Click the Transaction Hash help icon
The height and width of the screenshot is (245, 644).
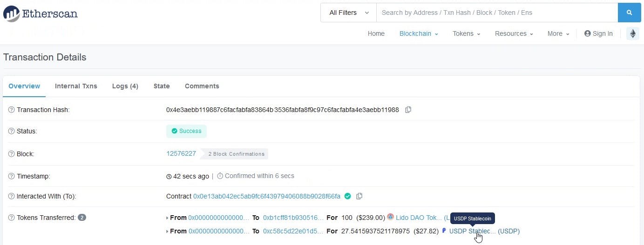click(12, 110)
